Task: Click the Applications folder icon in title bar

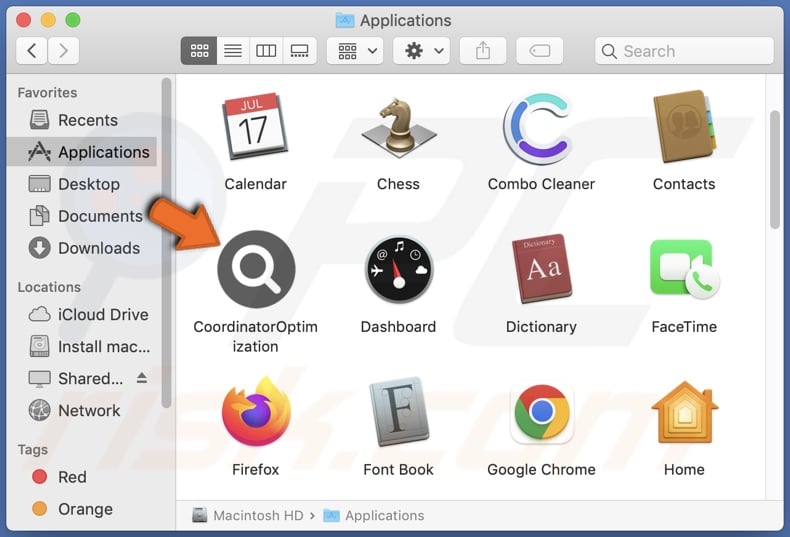Action: click(345, 20)
